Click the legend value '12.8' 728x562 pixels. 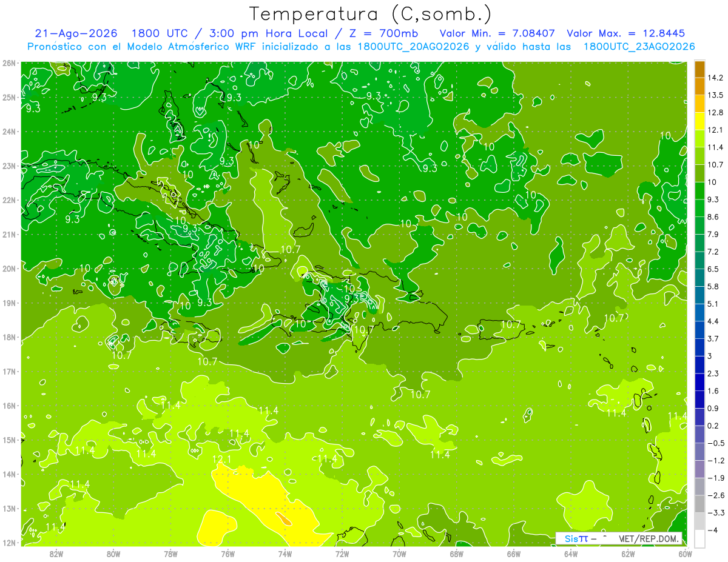coord(715,113)
